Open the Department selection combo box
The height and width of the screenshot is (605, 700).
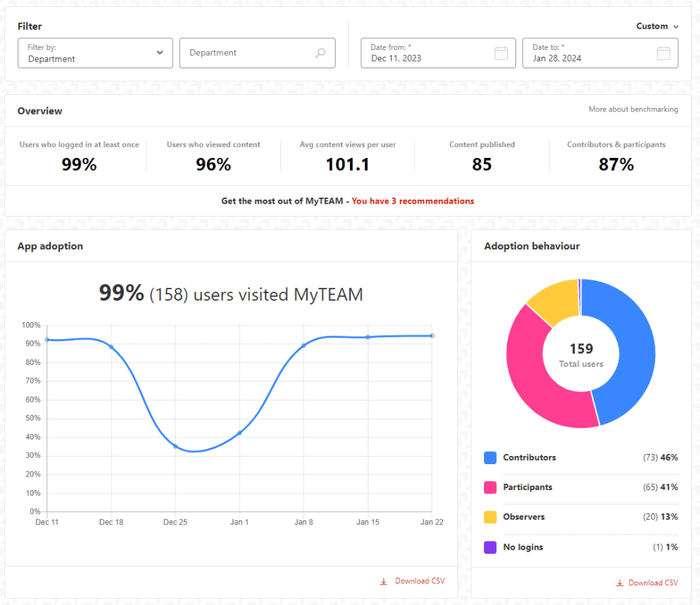[x=257, y=53]
